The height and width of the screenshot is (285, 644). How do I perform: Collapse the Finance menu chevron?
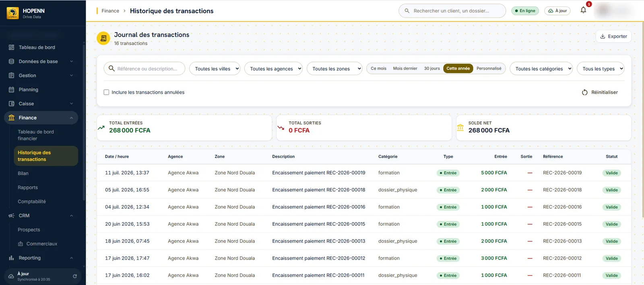[x=72, y=118]
